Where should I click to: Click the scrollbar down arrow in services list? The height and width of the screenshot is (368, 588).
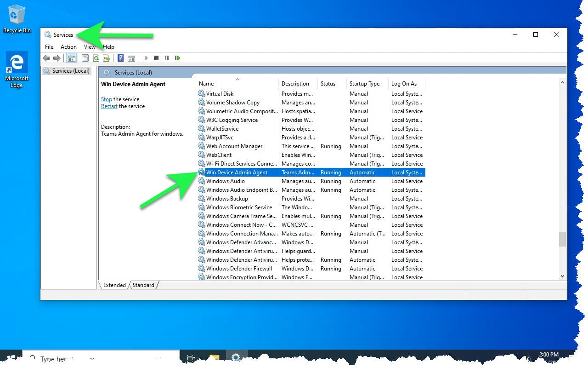coord(562,276)
